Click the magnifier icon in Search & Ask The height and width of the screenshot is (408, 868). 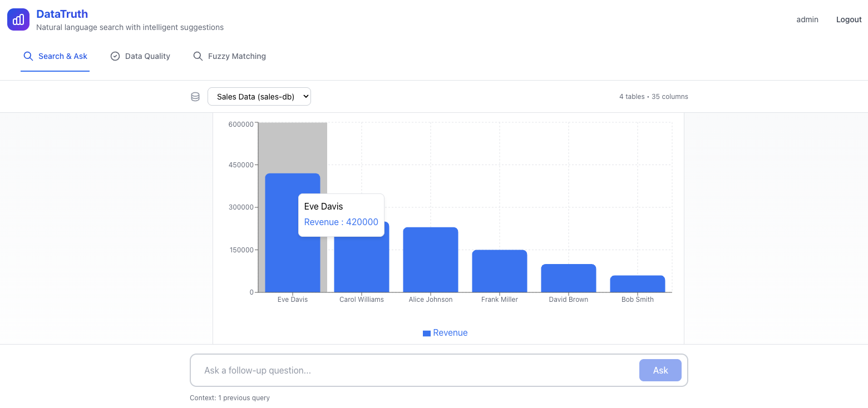[x=28, y=56]
